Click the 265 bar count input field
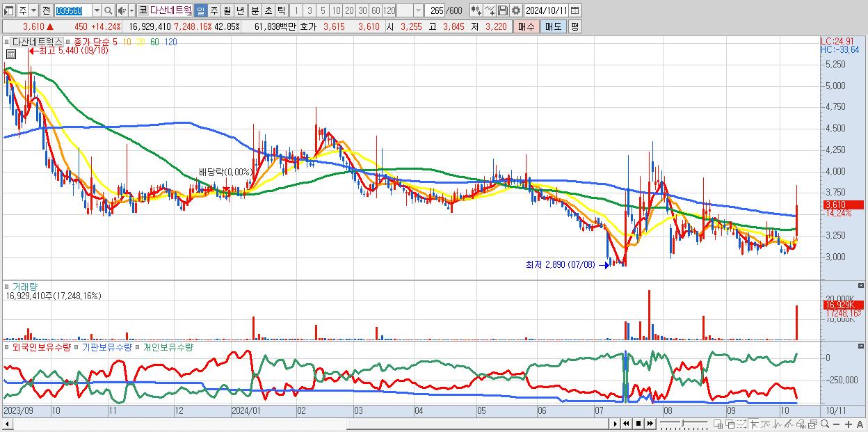The image size is (868, 432). 435,10
